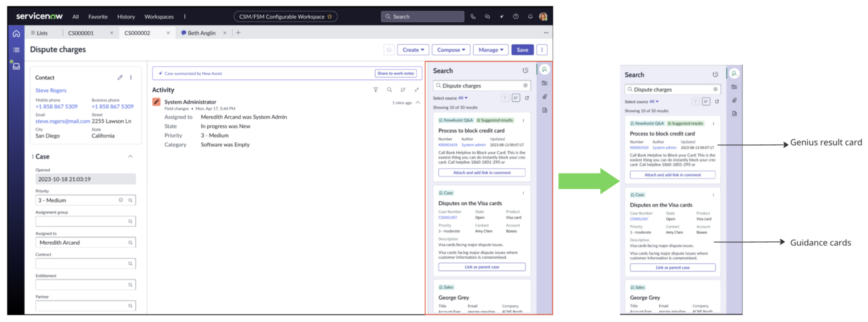Open the Workspaces menu in top navigation
The width and height of the screenshot is (868, 322).
(159, 17)
